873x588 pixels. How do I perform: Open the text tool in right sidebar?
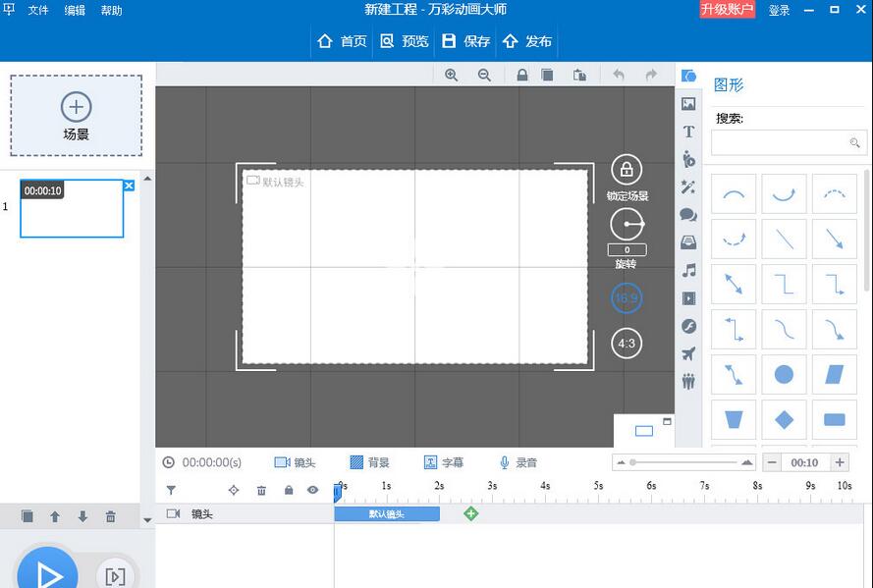[x=688, y=132]
